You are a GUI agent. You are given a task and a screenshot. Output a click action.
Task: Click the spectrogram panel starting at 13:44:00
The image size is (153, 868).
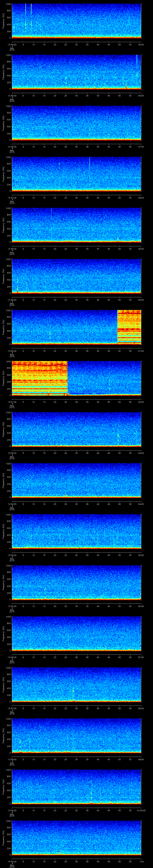tap(76, 20)
